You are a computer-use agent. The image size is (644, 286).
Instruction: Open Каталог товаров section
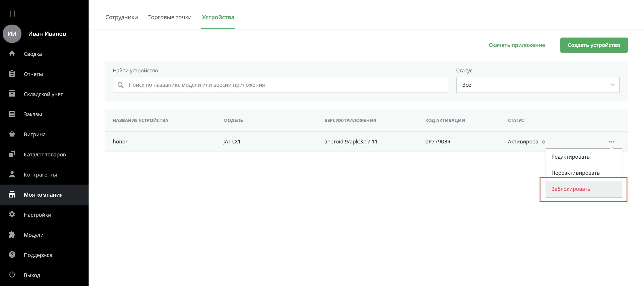point(44,154)
